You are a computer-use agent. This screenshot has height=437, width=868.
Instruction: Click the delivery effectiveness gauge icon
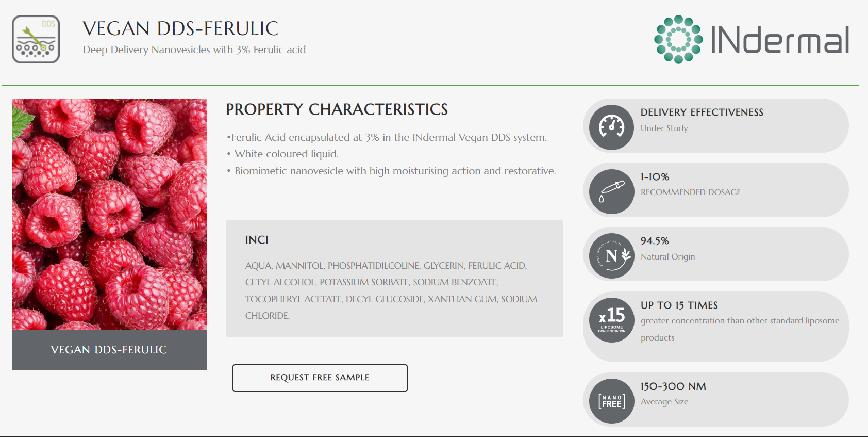[x=612, y=127]
